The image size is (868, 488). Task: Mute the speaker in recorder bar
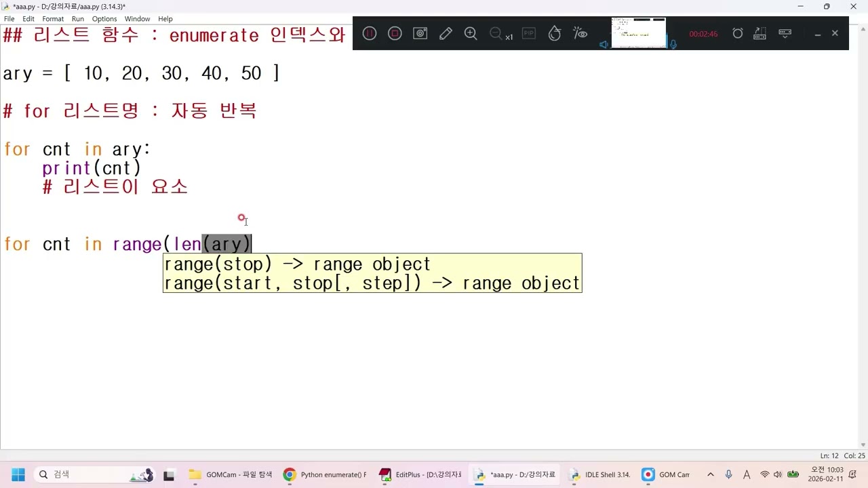(604, 45)
